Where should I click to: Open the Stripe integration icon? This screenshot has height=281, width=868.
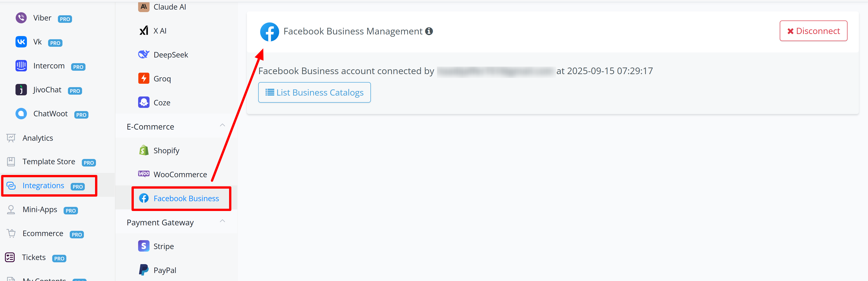click(x=144, y=246)
